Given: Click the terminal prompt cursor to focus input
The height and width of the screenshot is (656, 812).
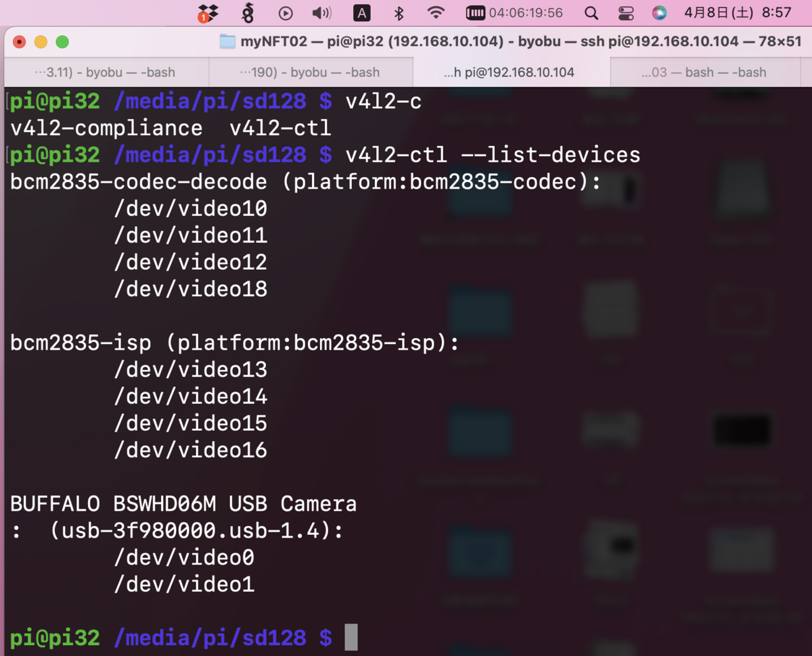Looking at the screenshot, I should [x=353, y=636].
